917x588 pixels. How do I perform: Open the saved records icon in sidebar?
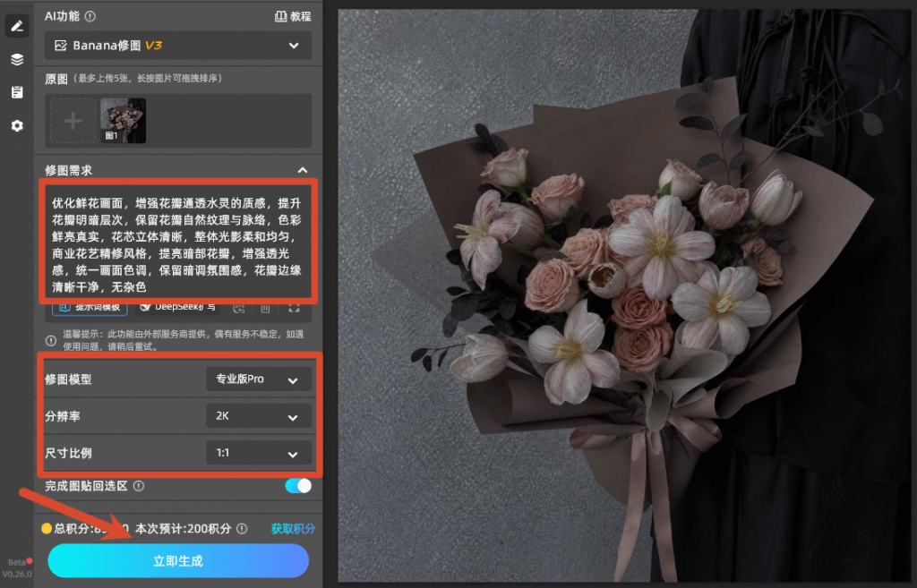click(x=17, y=92)
